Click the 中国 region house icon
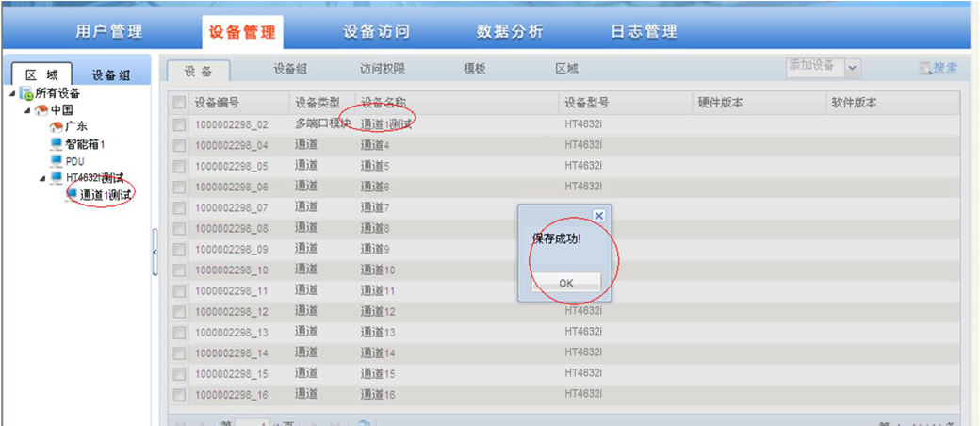 point(41,110)
